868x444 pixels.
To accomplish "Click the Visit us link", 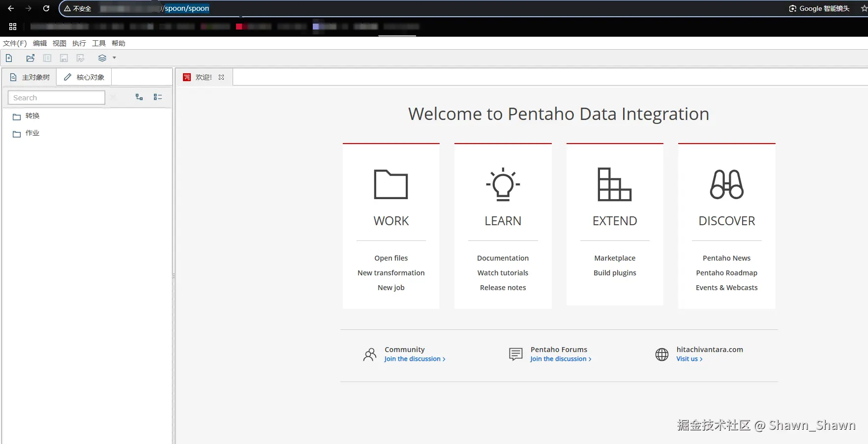I will pyautogui.click(x=689, y=359).
